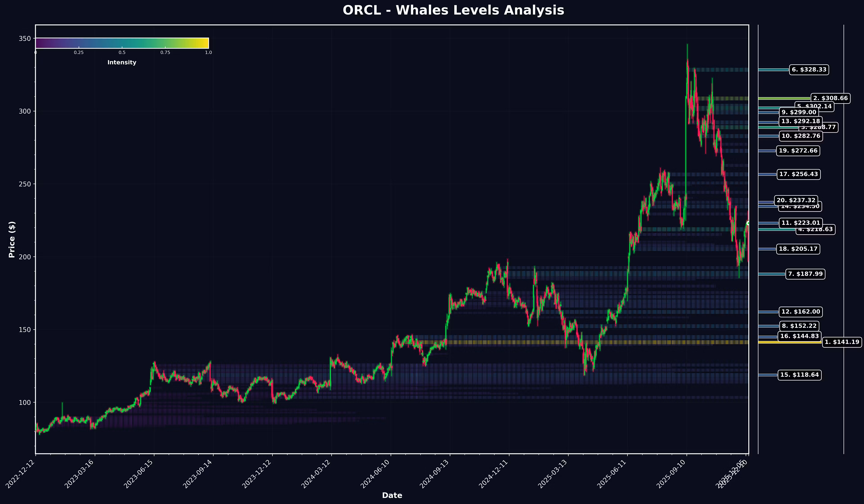Image resolution: width=864 pixels, height=504 pixels.
Task: Click the 0.5 tick on Intensity colorbar
Action: point(122,52)
